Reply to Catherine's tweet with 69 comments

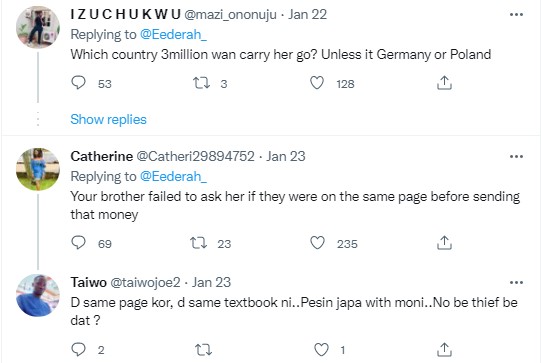click(78, 243)
